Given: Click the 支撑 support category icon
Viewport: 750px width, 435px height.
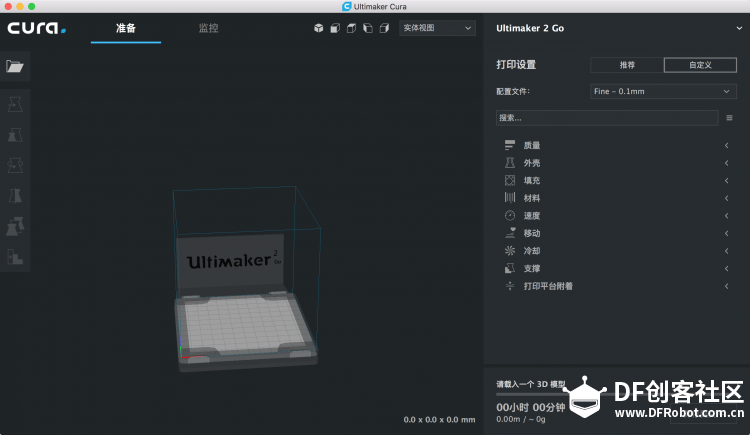Looking at the screenshot, I should pyautogui.click(x=510, y=268).
